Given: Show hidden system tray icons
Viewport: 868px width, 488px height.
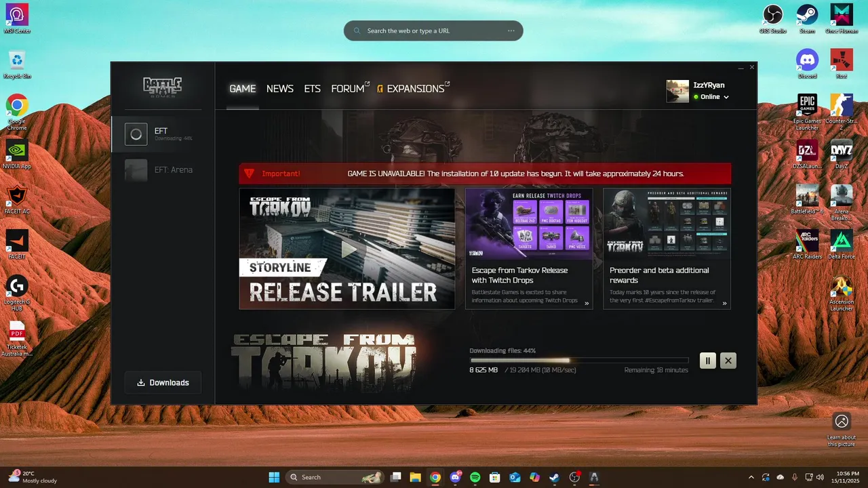Looking at the screenshot, I should click(x=751, y=477).
